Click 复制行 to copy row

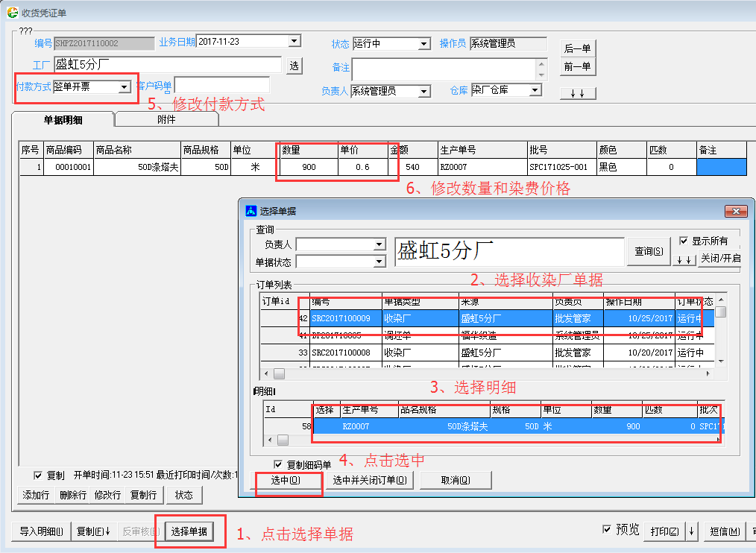pyautogui.click(x=144, y=495)
